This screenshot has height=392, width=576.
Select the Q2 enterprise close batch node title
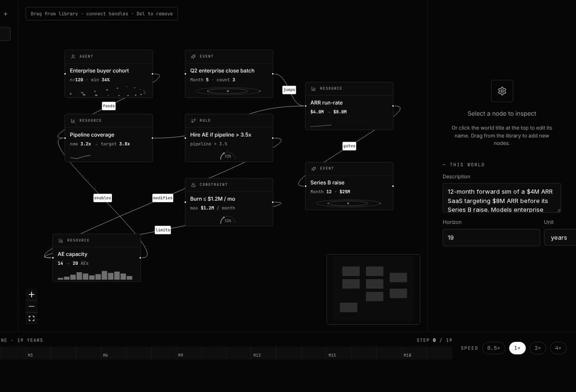[223, 71]
